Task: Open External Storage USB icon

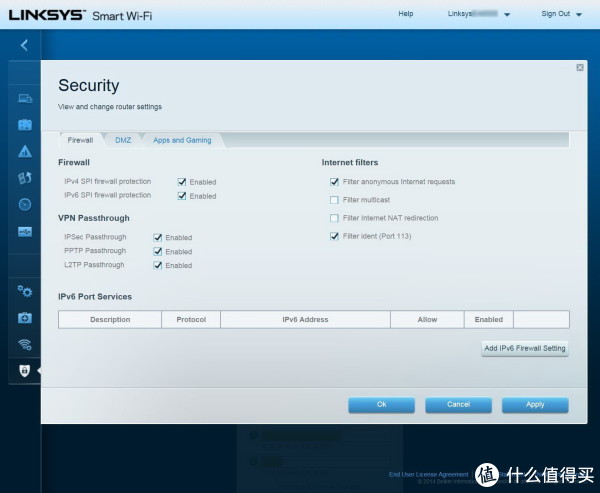Action: [x=25, y=232]
